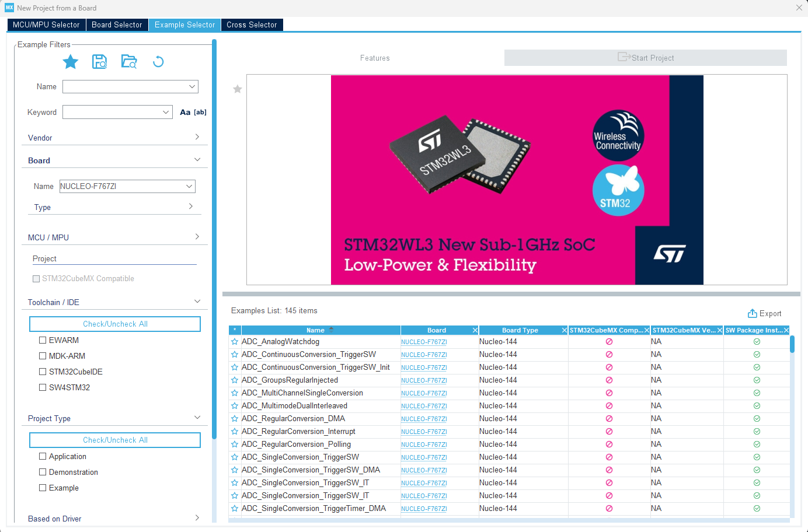Toggle the Aa match case icon
Image resolution: width=808 pixels, height=532 pixels.
tap(185, 112)
